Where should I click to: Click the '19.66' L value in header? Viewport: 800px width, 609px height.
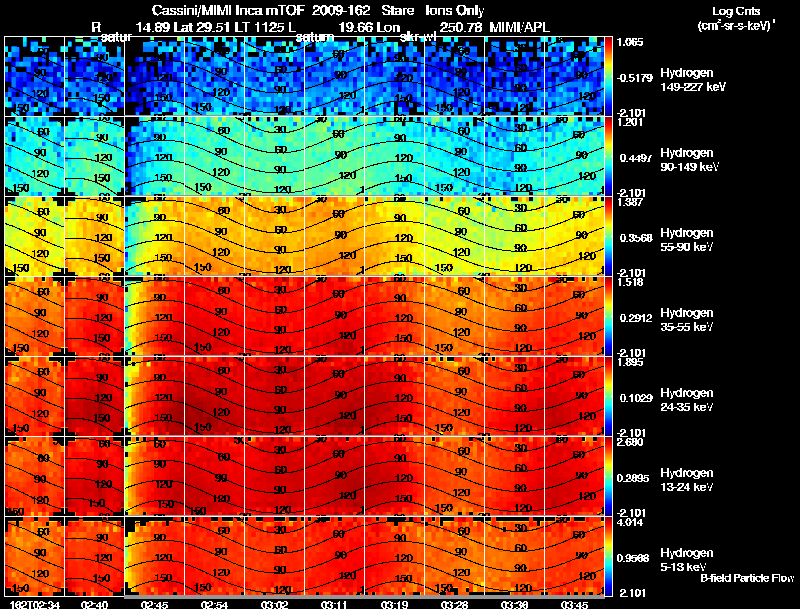(356, 27)
